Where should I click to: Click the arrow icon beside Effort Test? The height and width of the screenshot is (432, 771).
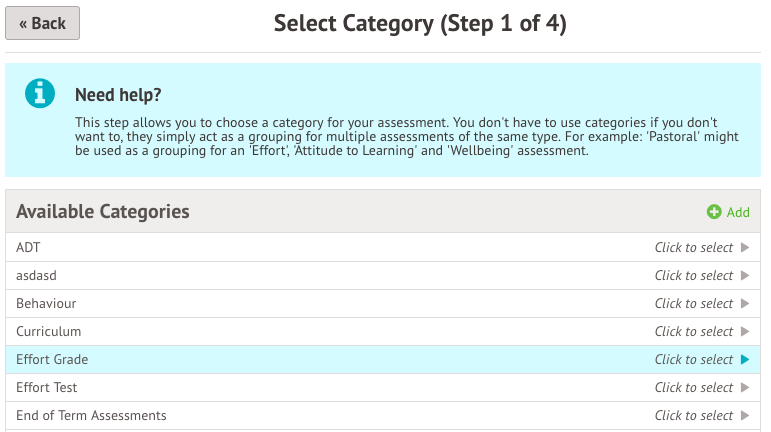click(744, 387)
